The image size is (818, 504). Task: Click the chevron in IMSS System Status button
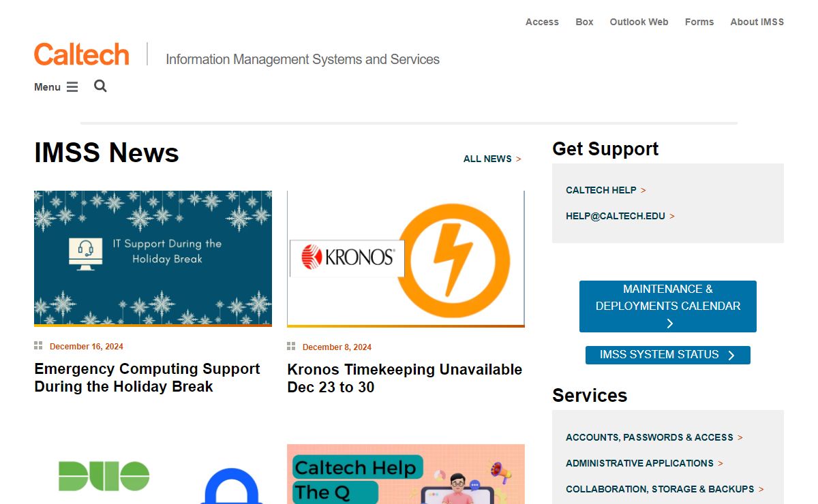(731, 355)
